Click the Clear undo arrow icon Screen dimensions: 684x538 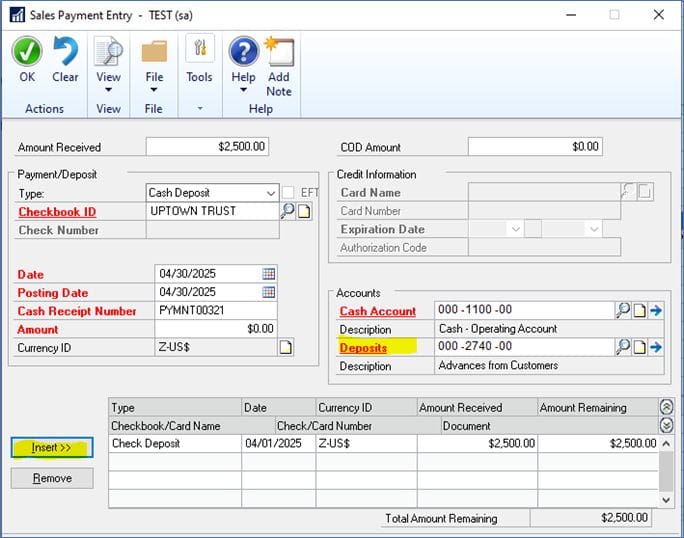65,52
